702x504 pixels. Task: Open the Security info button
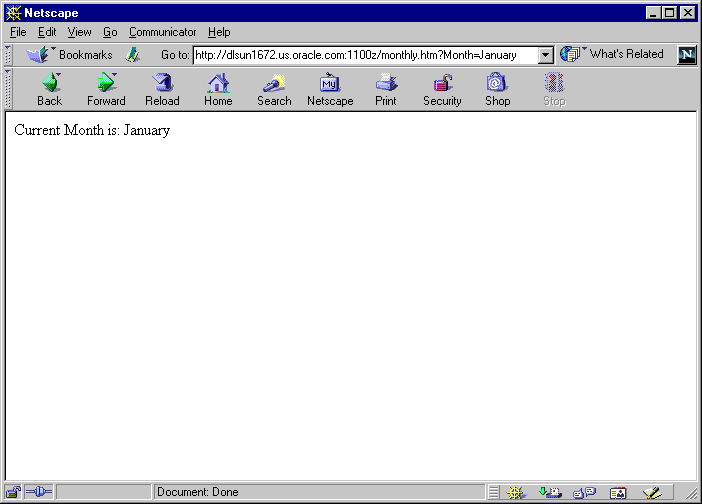pos(442,90)
